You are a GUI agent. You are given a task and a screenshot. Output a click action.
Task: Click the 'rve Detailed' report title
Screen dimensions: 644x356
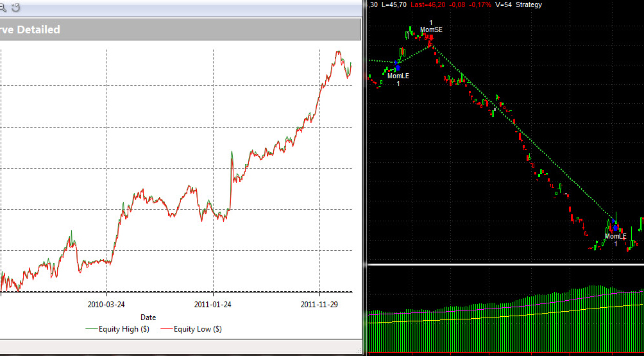tap(30, 30)
